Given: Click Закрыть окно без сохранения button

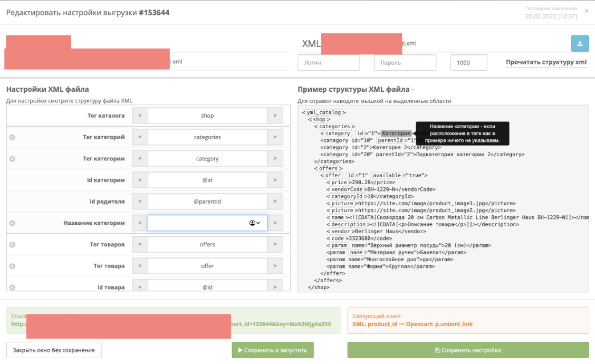Looking at the screenshot, I should click(54, 350).
